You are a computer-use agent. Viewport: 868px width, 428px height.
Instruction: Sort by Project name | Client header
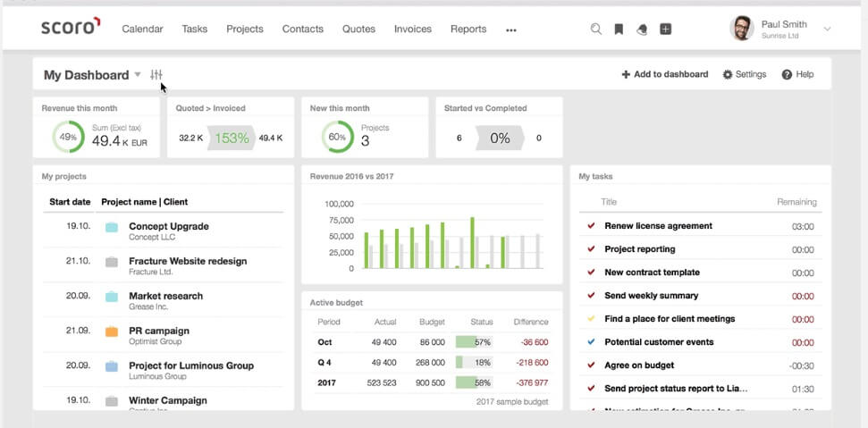click(145, 202)
